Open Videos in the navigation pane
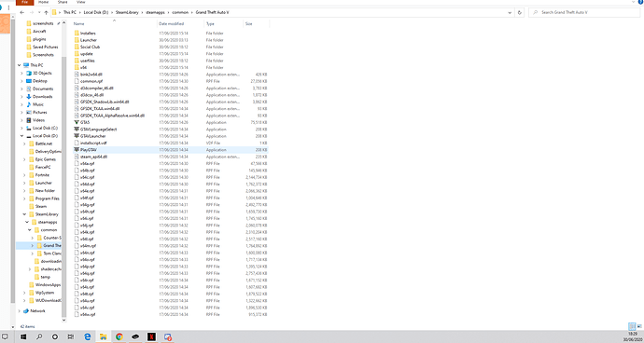Screen dimensions: 644x343 38,120
